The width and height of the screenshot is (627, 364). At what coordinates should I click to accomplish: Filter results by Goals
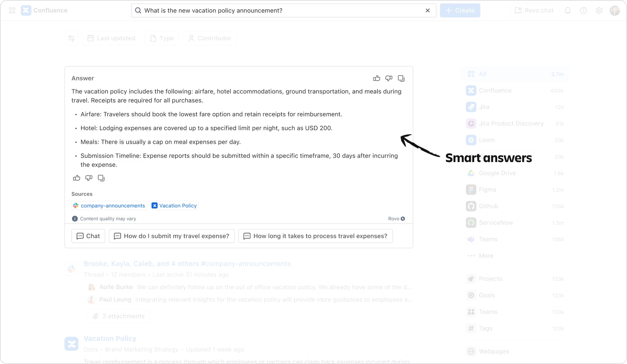pos(515,295)
